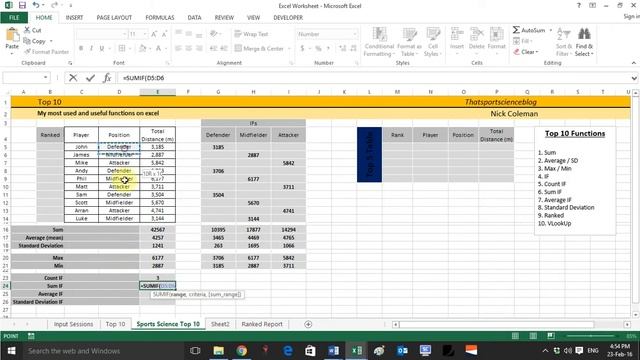Open Excel Help question mark
The height and width of the screenshot is (360, 640).
(578, 5)
